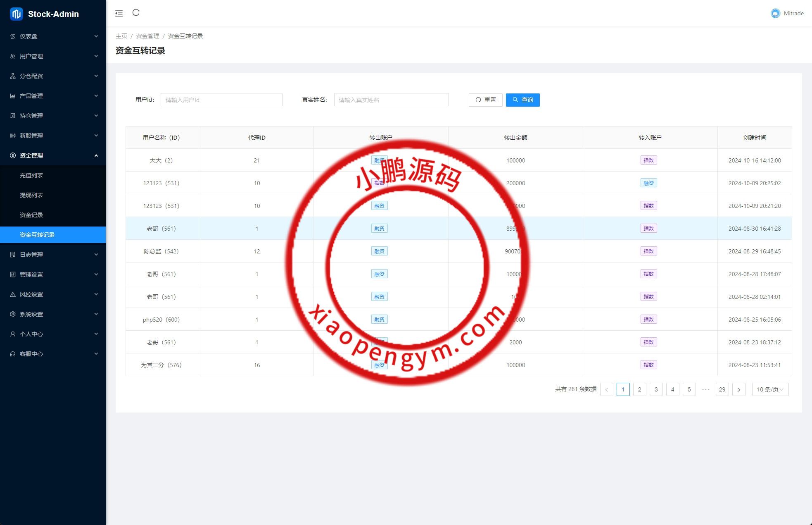Click the 风控设置 warning triangle icon
The image size is (812, 525).
tap(13, 294)
